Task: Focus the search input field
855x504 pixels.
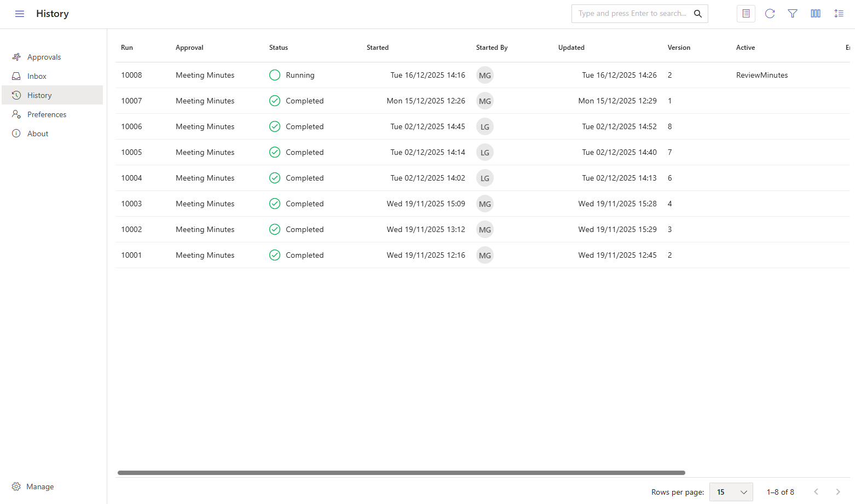Action: click(632, 14)
